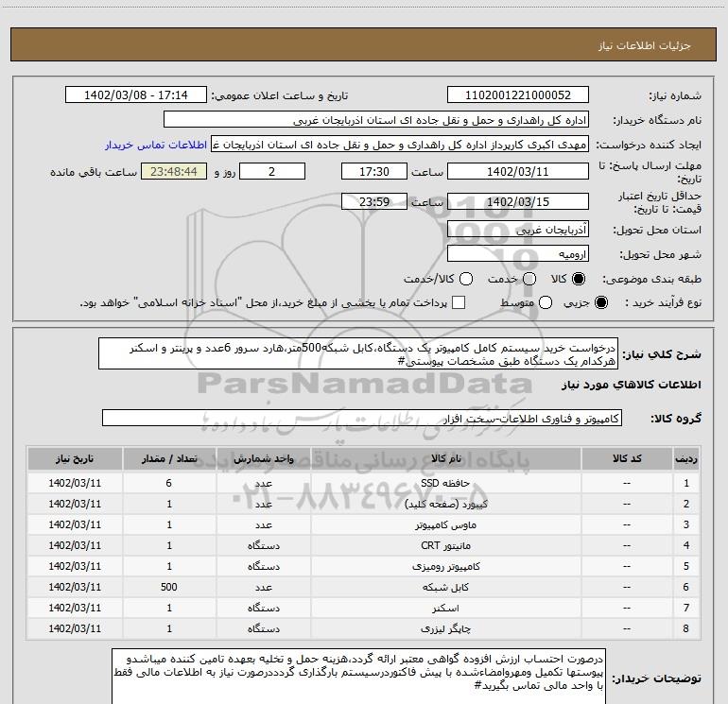Click the buyer notes text area
This screenshot has width=728, height=704.
point(358,677)
